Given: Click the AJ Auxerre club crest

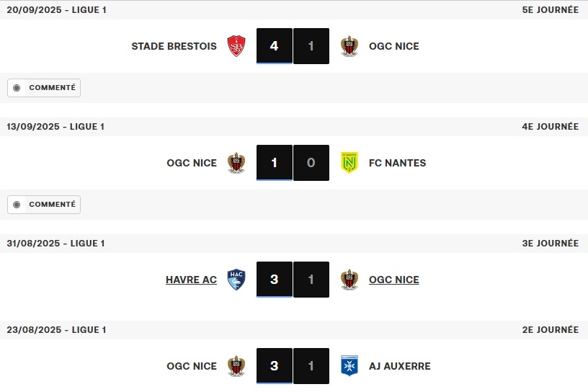Looking at the screenshot, I should click(x=349, y=366).
